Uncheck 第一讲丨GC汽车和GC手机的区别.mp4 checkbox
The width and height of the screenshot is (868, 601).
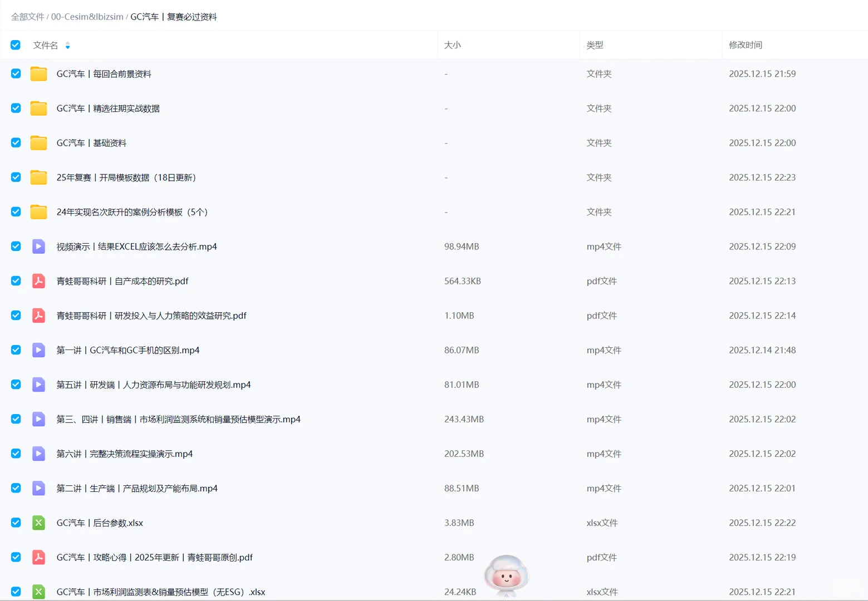[16, 349]
